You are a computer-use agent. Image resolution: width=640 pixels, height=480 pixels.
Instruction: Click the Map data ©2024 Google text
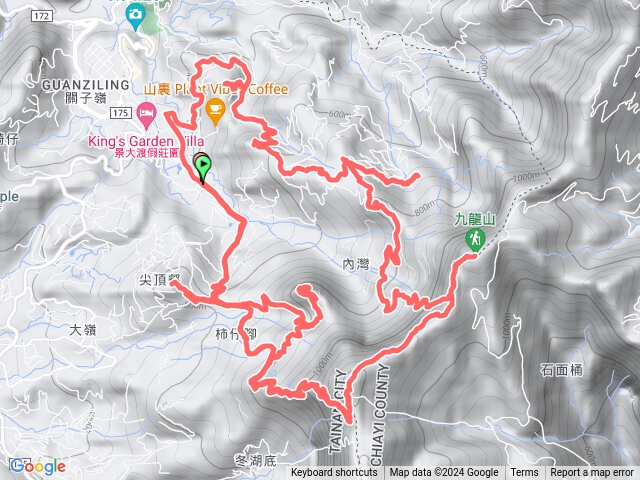point(444,473)
